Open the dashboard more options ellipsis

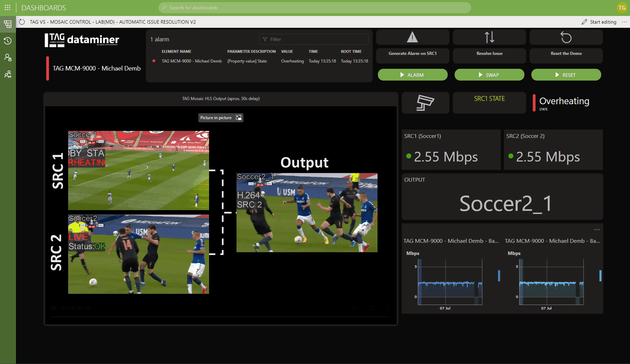pyautogui.click(x=624, y=22)
